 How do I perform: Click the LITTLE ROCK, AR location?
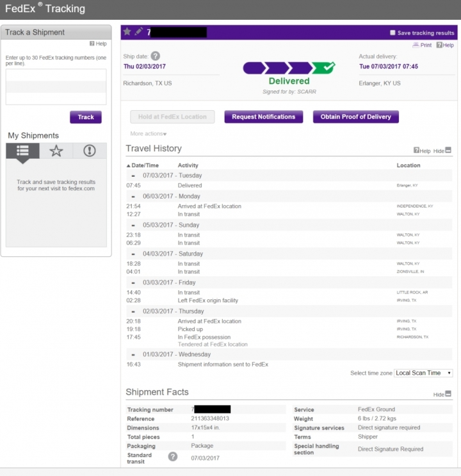click(x=412, y=293)
